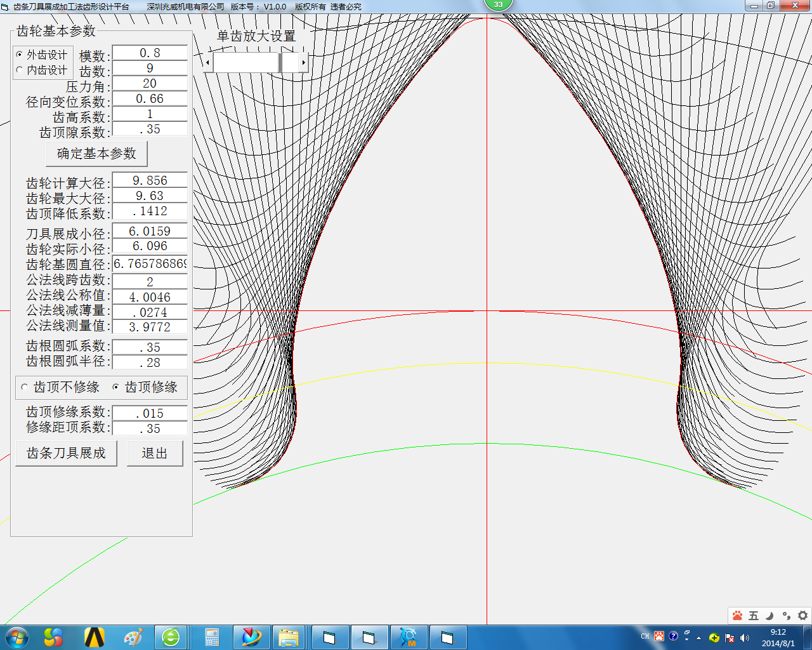Click the 齿顶隙系数 field showing .35
Viewport: 812px width, 650px height.
[150, 129]
